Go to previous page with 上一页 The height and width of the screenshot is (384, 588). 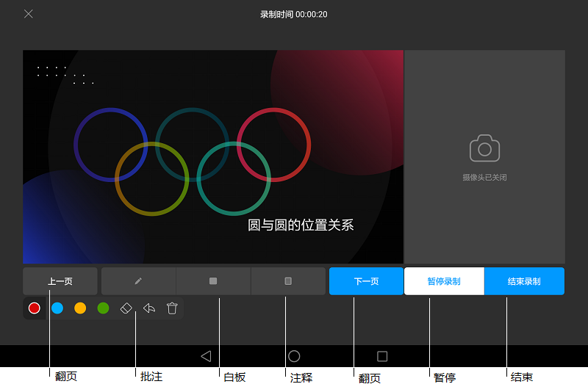pos(60,281)
